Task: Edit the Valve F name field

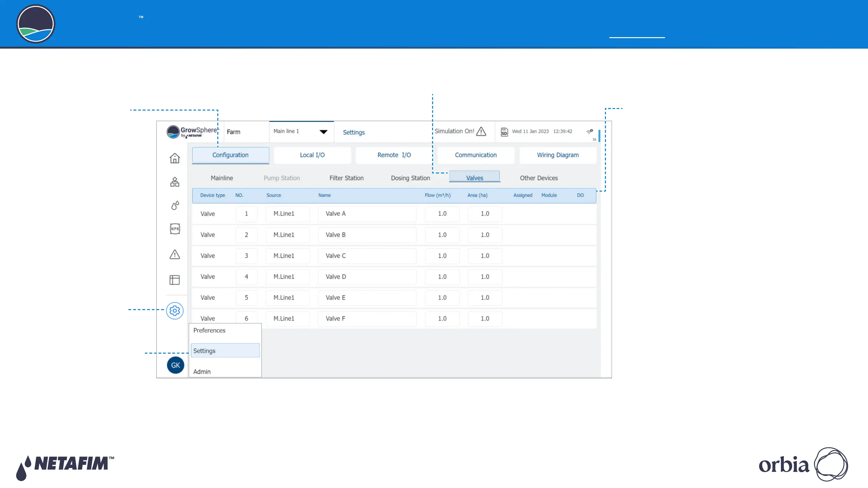Action: tap(367, 318)
